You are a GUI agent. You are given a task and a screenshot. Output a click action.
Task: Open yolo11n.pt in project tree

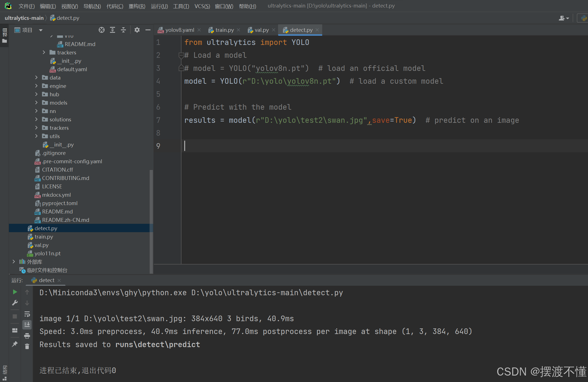pyautogui.click(x=47, y=253)
